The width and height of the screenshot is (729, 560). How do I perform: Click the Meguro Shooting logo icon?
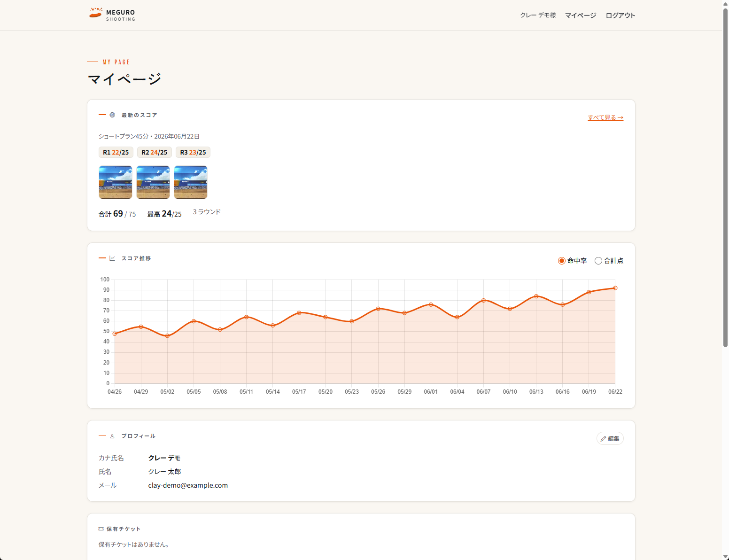[96, 13]
